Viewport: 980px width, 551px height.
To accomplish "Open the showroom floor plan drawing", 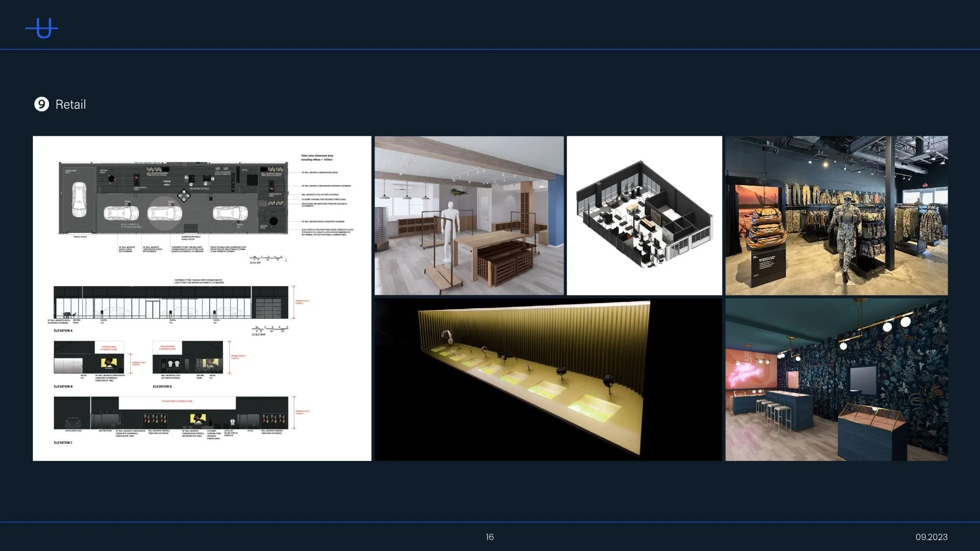I will [x=202, y=298].
